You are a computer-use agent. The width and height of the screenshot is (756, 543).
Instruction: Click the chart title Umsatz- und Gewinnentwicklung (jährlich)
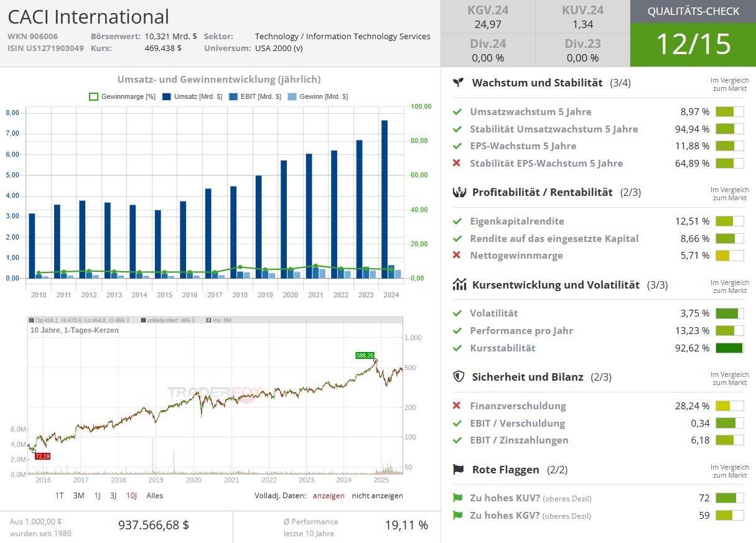point(219,79)
